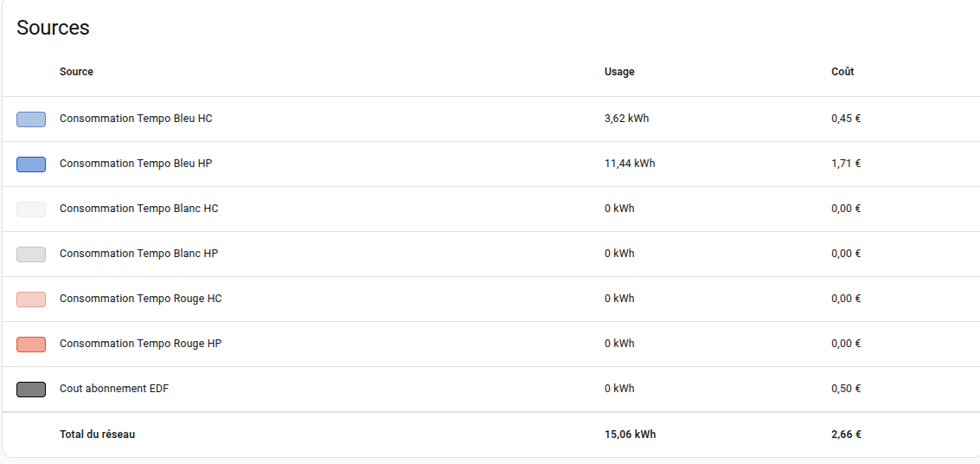
Task: Open Consommation Tempo Rouge HC details
Action: click(x=140, y=299)
